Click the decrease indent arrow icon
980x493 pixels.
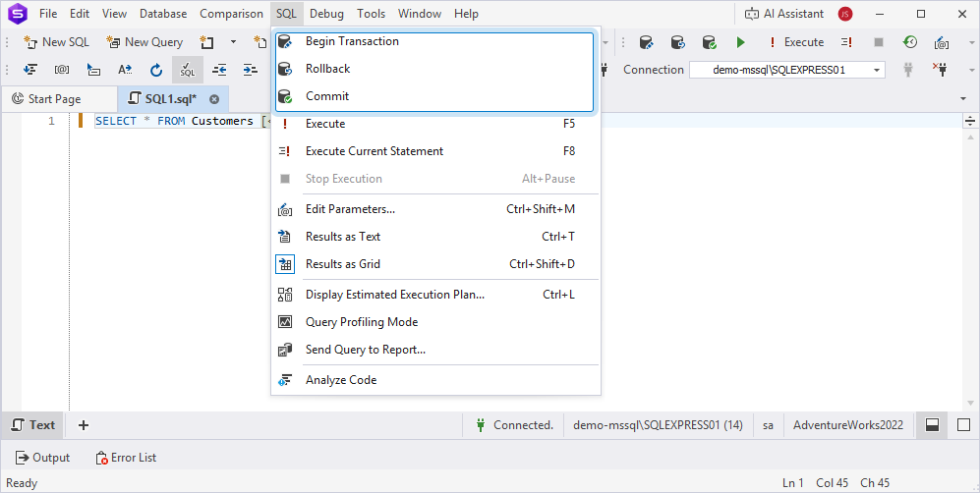pyautogui.click(x=219, y=70)
